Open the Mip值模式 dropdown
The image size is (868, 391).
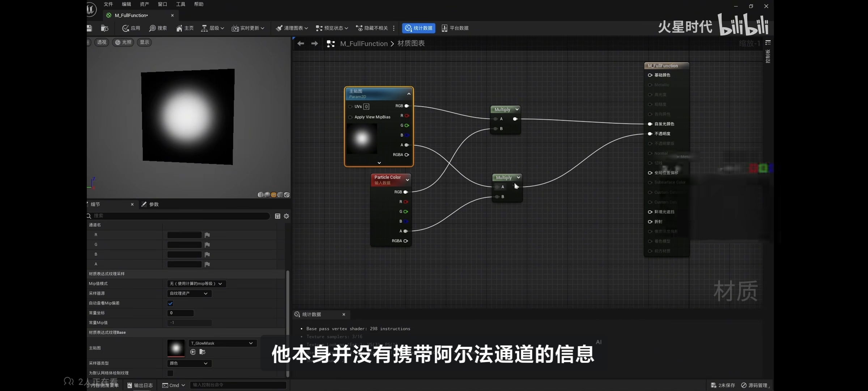click(196, 284)
